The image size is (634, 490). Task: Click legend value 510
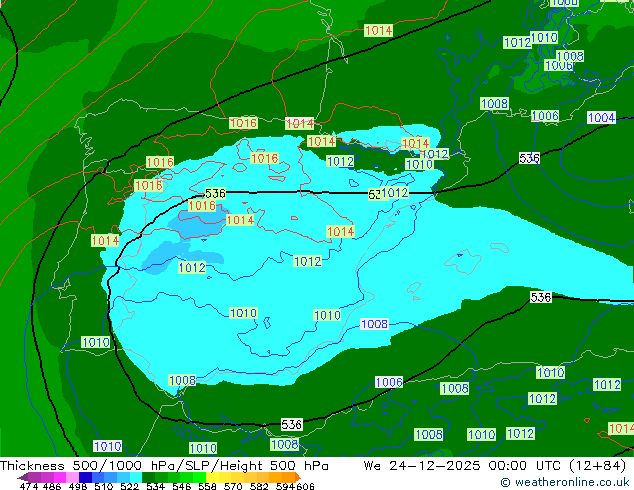(104, 486)
